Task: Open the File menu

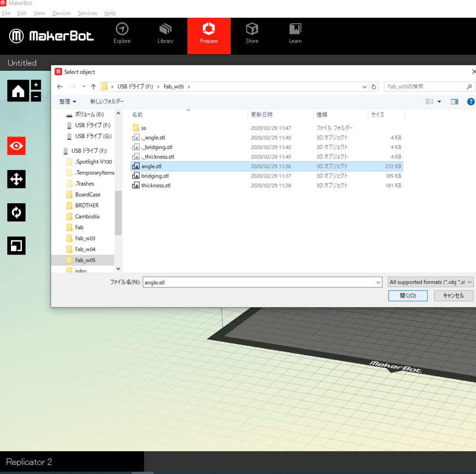Action: click(x=6, y=13)
